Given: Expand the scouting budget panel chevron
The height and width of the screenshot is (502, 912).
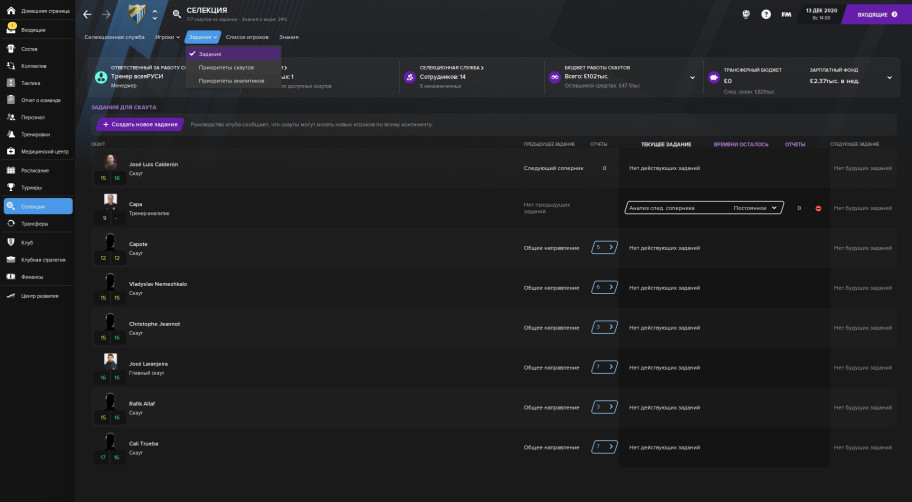Looking at the screenshot, I should (692, 77).
